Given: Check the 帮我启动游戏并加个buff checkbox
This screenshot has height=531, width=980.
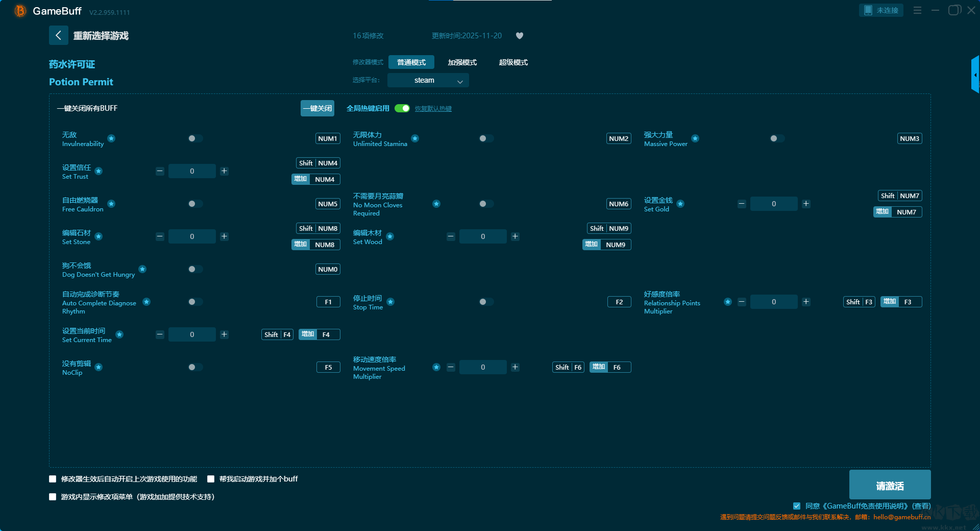Looking at the screenshot, I should point(211,479).
